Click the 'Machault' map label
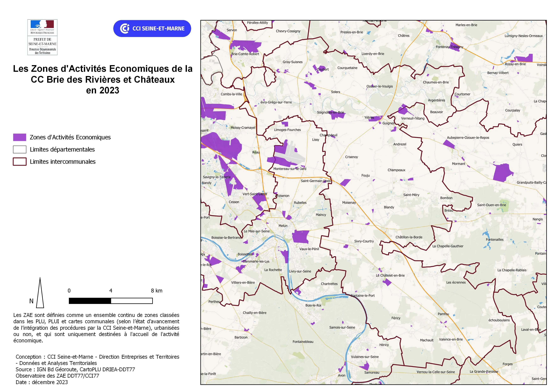Viewport: 555px width, 392px height. (427, 340)
